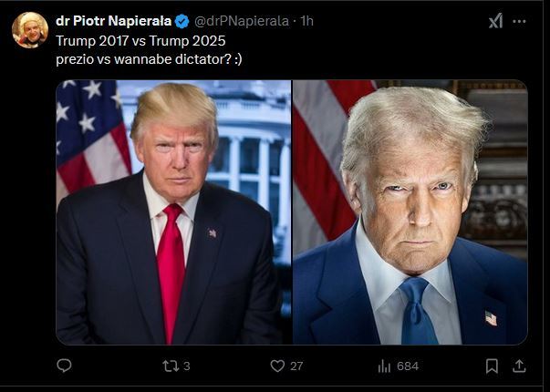This screenshot has width=550, height=392.
Task: Click the Share upload arrow icon
Action: pos(519,366)
